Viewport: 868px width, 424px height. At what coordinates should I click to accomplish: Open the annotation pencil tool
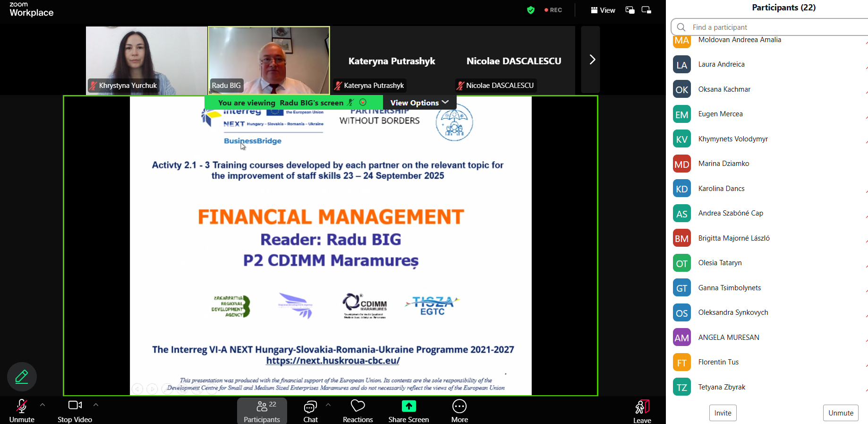point(22,377)
